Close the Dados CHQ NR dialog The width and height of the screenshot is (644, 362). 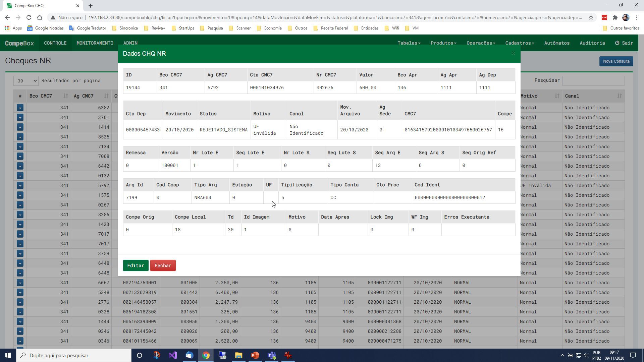513,53
